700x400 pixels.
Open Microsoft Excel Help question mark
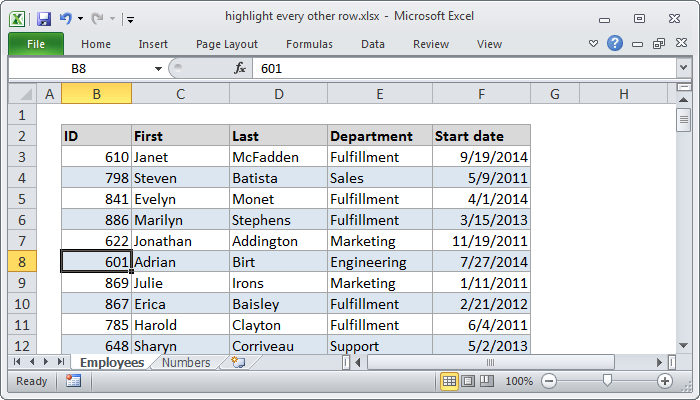pos(615,43)
